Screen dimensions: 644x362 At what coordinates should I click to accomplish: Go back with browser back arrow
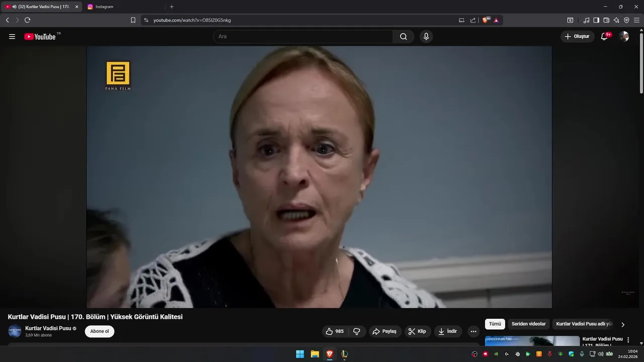(7, 20)
